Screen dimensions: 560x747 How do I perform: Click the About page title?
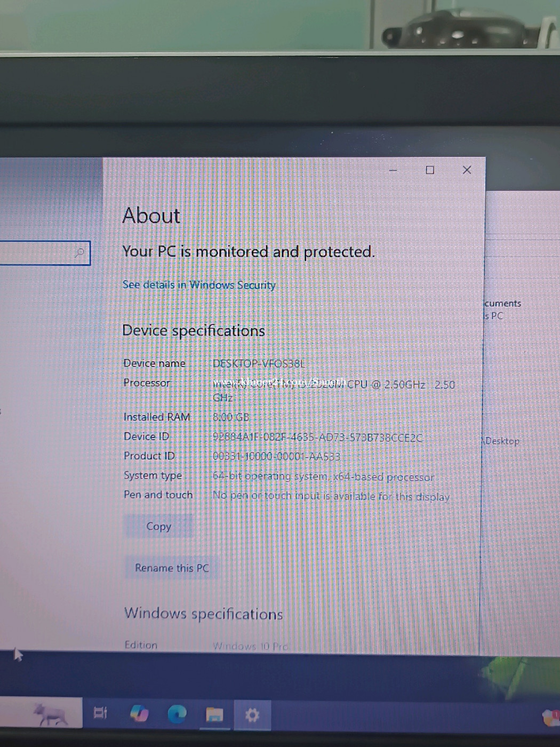151,216
